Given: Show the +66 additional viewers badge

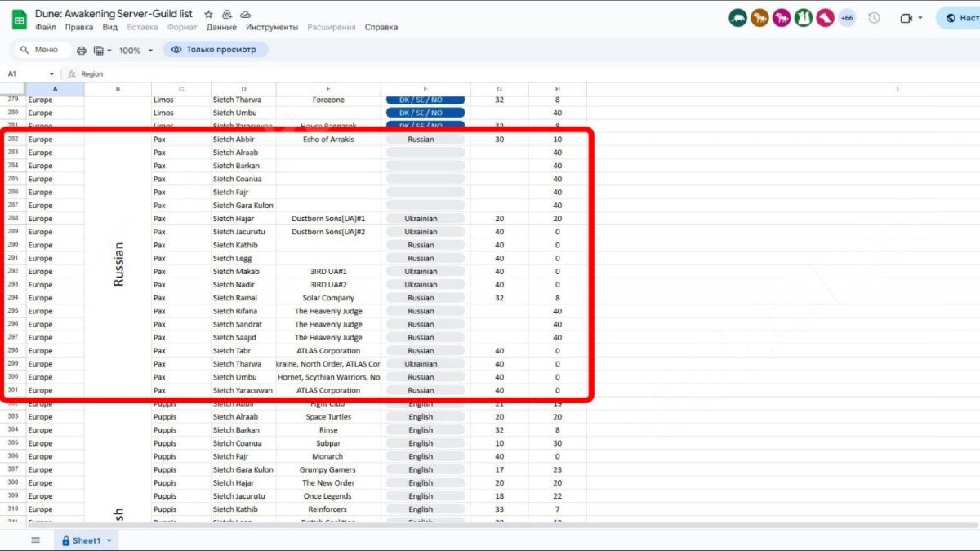Looking at the screenshot, I should point(847,18).
